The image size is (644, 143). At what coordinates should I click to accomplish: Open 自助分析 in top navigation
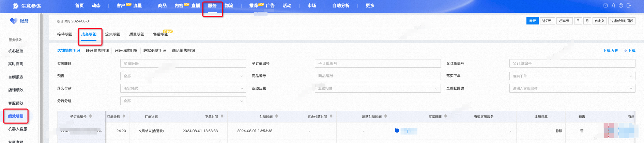[x=341, y=6]
